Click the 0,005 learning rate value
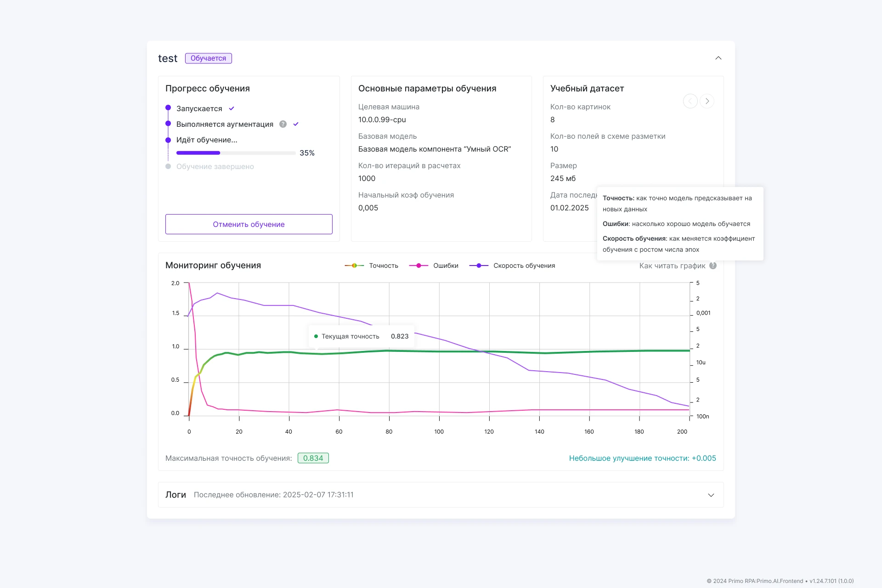The height and width of the screenshot is (588, 882). click(x=368, y=208)
